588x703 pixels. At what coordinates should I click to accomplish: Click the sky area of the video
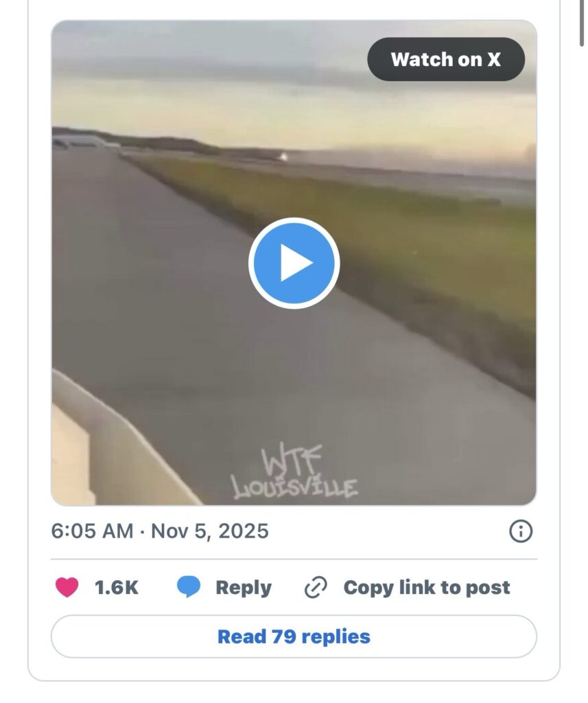pyautogui.click(x=206, y=82)
